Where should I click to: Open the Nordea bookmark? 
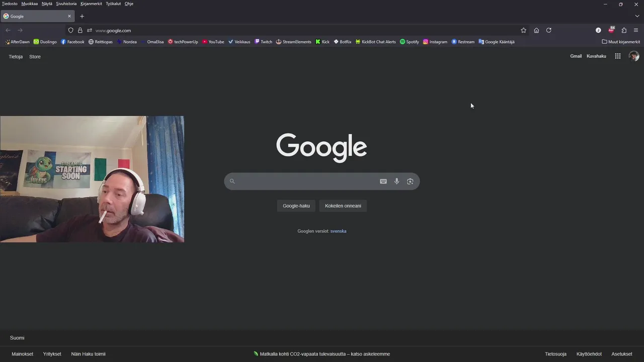[127, 42]
